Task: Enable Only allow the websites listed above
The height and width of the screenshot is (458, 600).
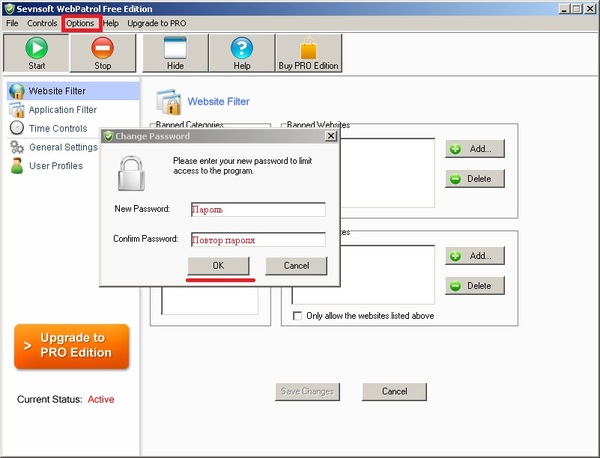Action: coord(298,316)
